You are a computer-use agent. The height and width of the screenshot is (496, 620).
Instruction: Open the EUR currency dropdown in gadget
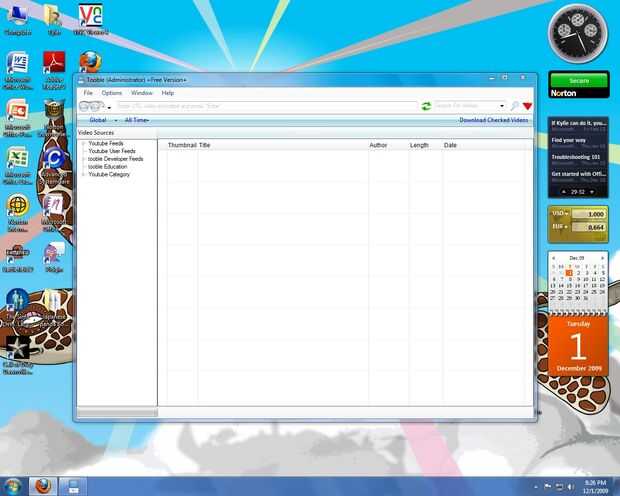pyautogui.click(x=560, y=227)
